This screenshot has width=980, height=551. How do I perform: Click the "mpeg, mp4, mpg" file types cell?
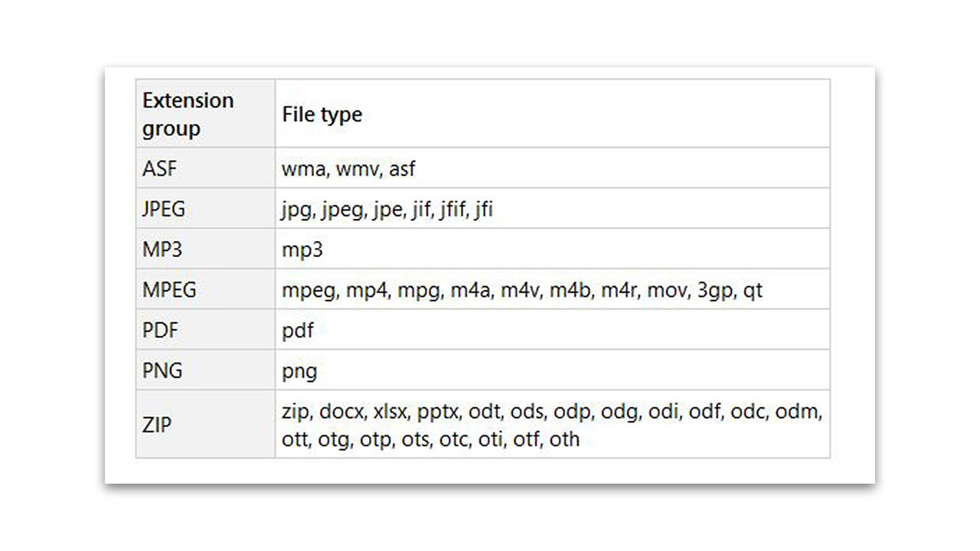coord(552,289)
